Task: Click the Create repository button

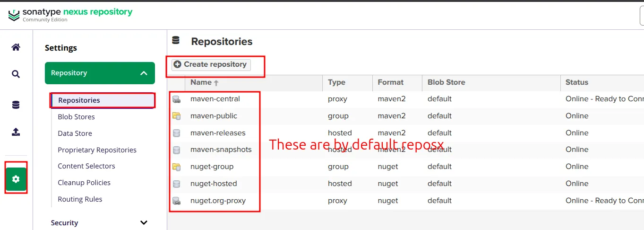Action: [x=211, y=64]
